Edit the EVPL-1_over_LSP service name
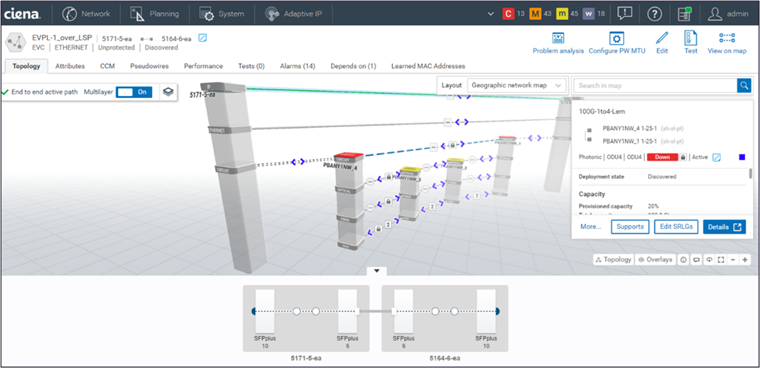The image size is (760, 368). point(203,38)
